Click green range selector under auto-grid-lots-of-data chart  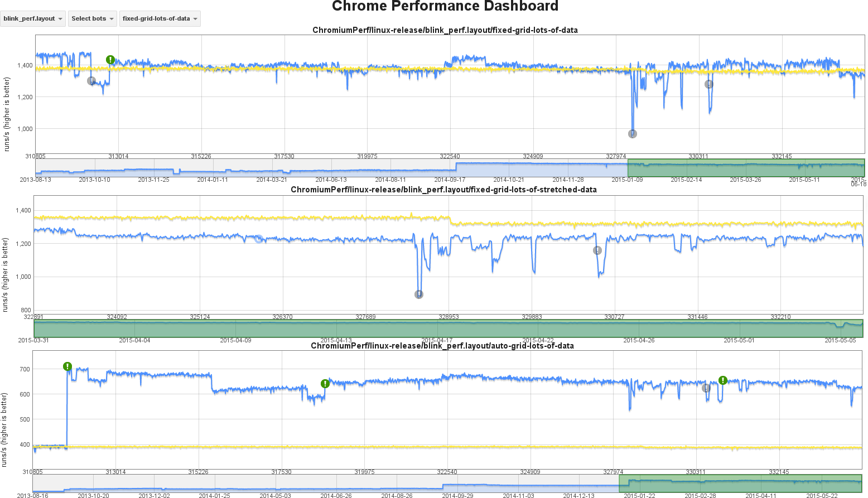point(741,484)
